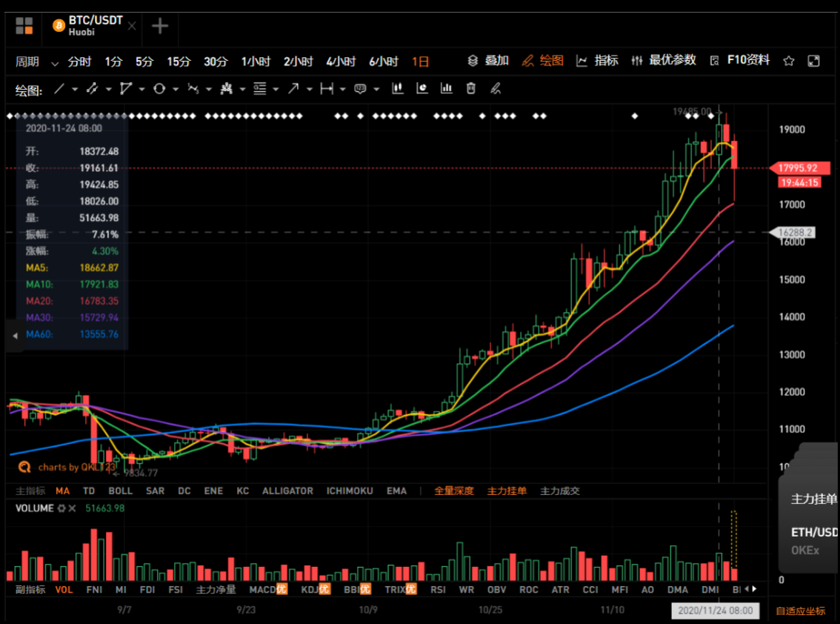This screenshot has height=624, width=840.
Task: Select the circle shape drawing tool
Action: pyautogui.click(x=159, y=89)
